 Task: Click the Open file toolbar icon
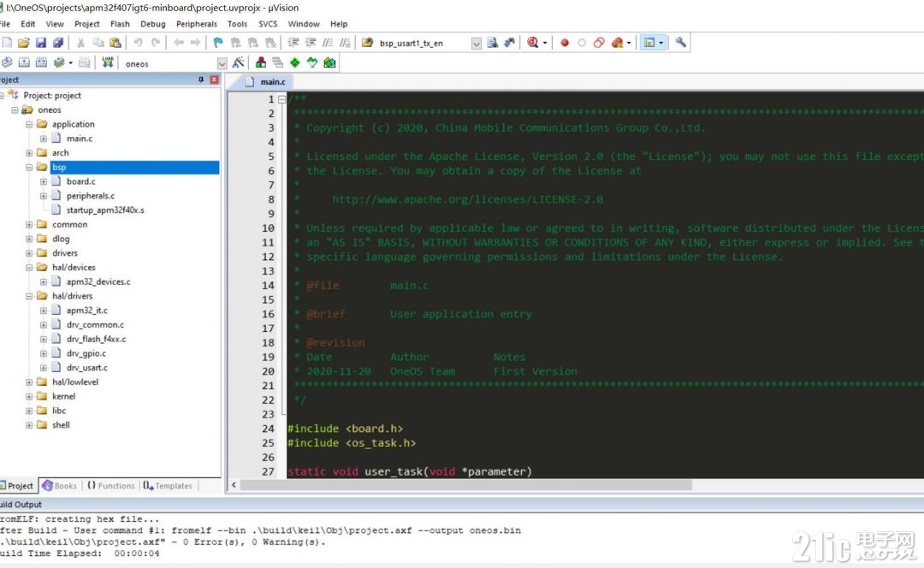[24, 43]
